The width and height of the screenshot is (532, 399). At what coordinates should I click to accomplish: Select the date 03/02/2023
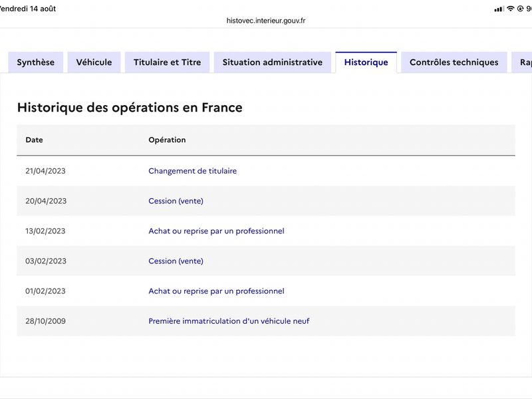(x=46, y=261)
